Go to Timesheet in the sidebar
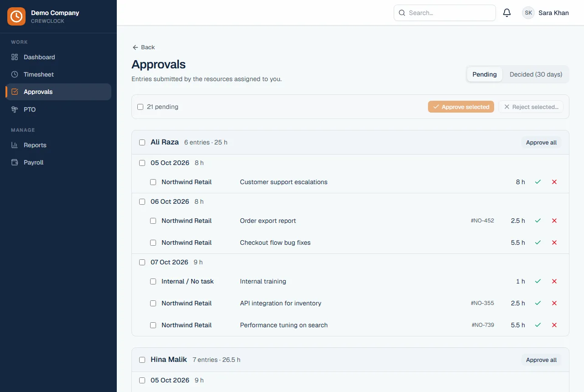 pos(58,74)
